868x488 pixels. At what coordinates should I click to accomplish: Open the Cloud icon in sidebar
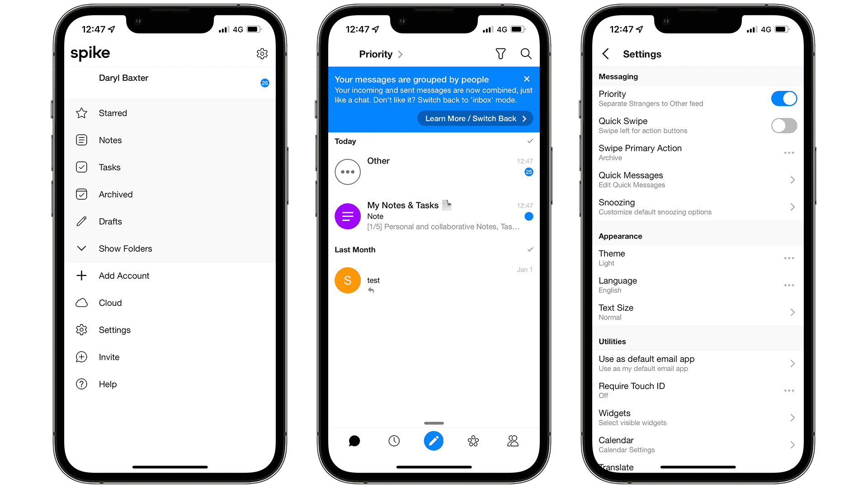pyautogui.click(x=82, y=303)
